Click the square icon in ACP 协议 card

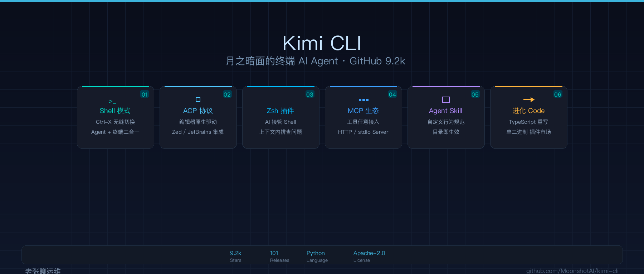(198, 100)
